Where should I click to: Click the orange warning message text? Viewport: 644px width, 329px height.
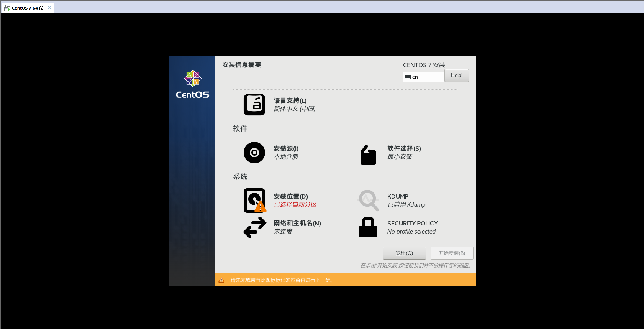click(x=282, y=280)
